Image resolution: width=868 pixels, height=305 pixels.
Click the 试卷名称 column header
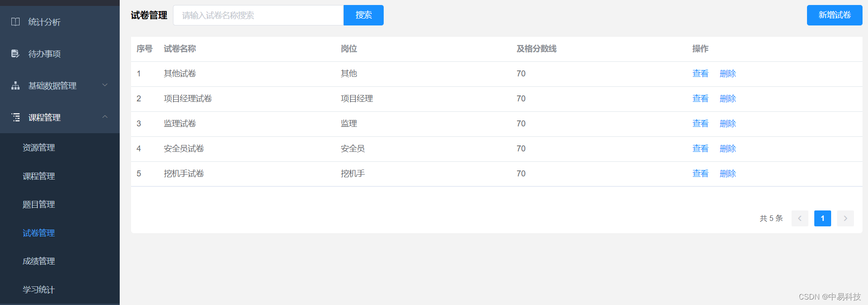click(180, 49)
